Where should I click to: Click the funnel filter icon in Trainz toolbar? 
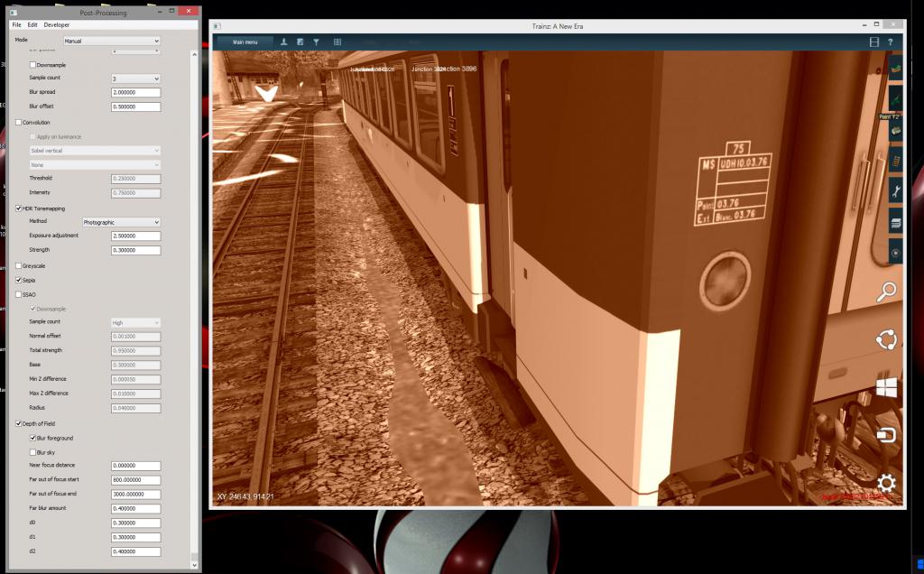317,42
